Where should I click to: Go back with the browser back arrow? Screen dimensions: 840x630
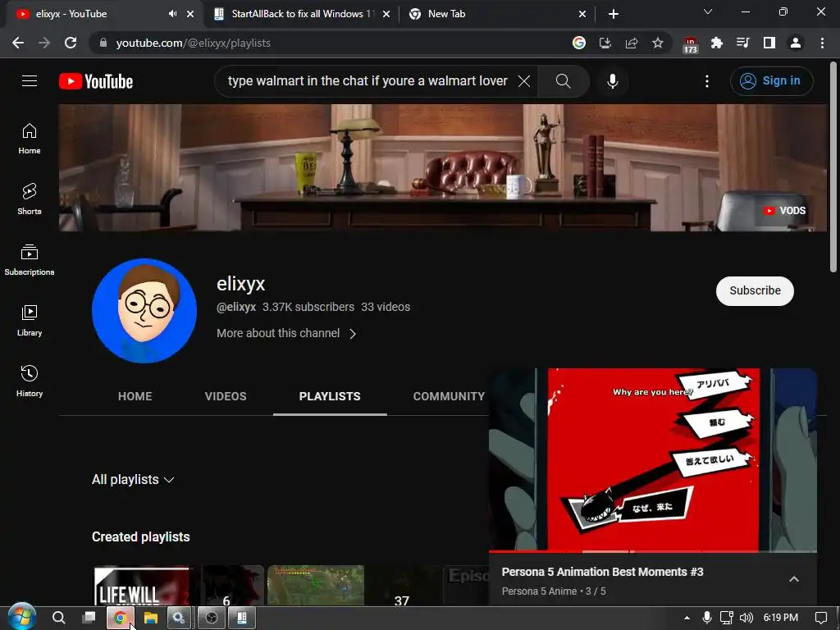pyautogui.click(x=18, y=43)
